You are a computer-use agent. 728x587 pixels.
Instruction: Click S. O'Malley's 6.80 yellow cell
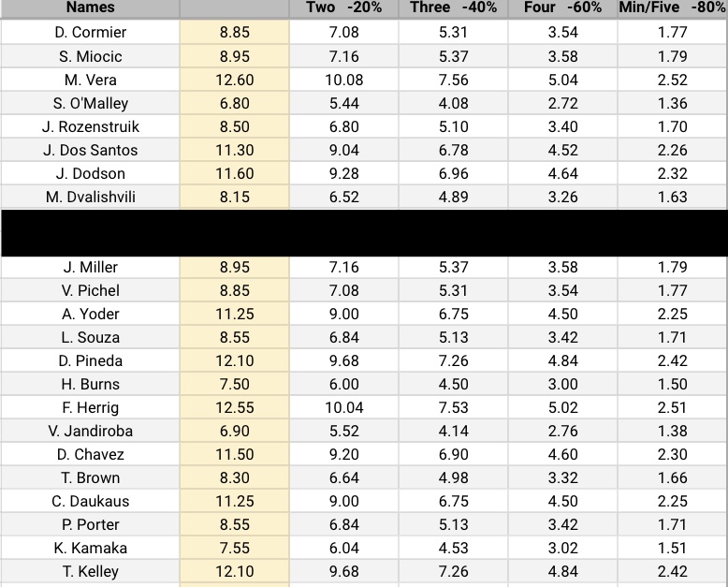click(234, 103)
